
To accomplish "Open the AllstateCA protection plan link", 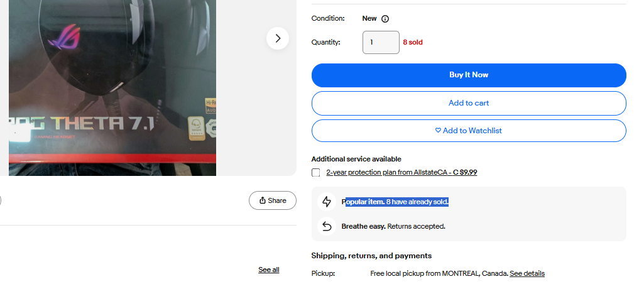I will pyautogui.click(x=401, y=173).
